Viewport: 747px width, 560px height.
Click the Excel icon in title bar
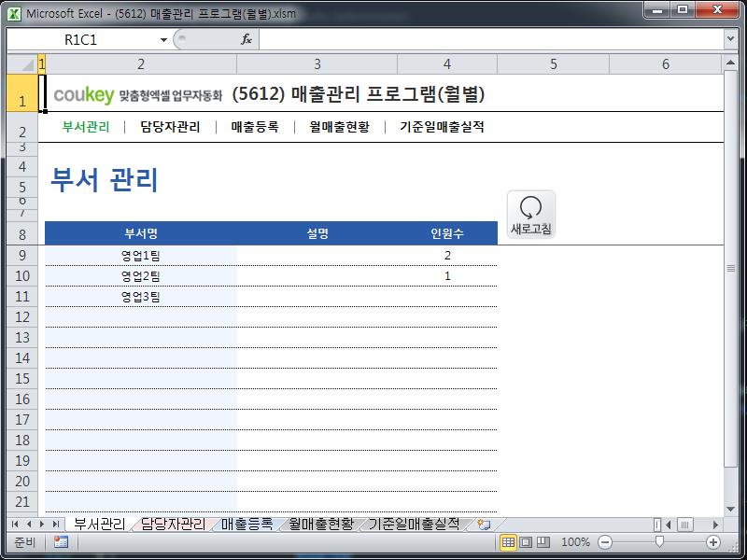coord(14,13)
